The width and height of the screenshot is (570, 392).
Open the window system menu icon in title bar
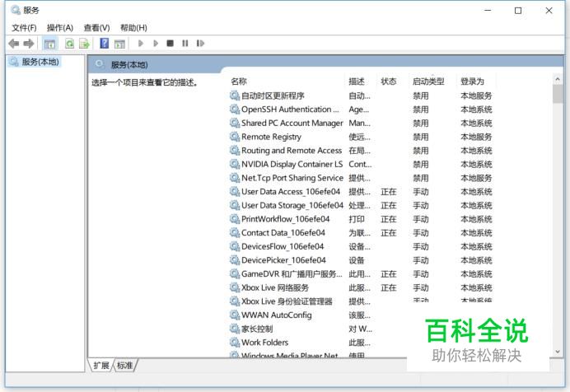click(x=16, y=10)
